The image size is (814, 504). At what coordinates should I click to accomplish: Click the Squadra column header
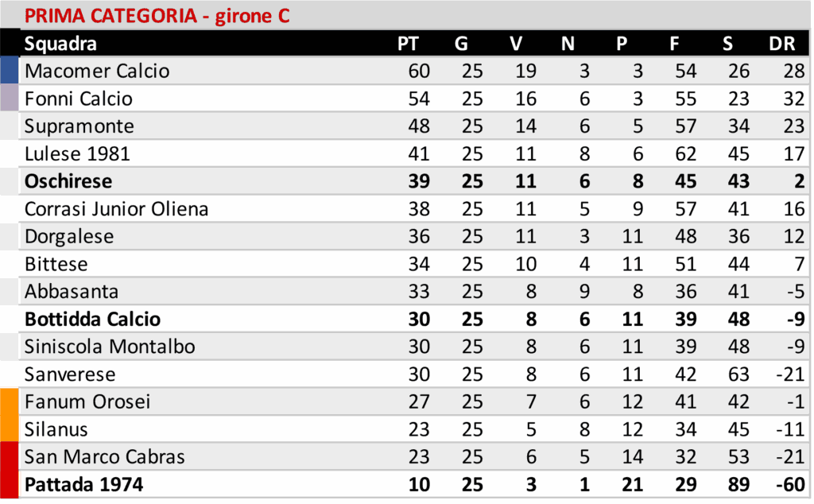[x=60, y=44]
